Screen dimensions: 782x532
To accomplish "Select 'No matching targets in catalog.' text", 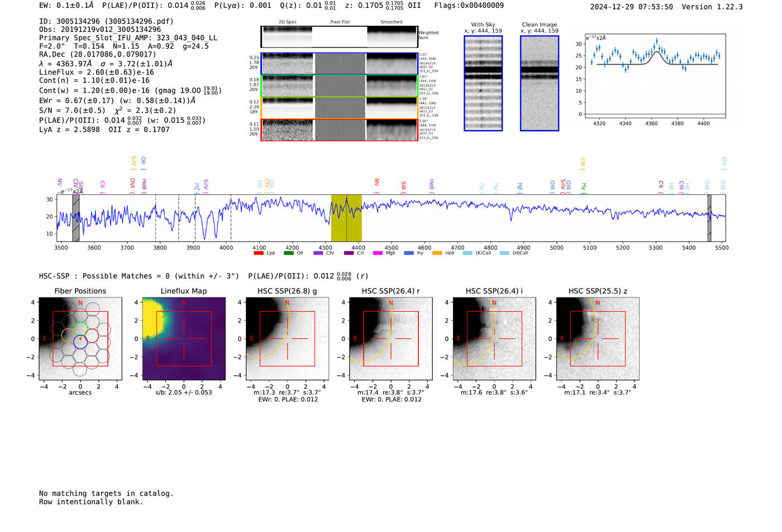I will click(x=106, y=493).
